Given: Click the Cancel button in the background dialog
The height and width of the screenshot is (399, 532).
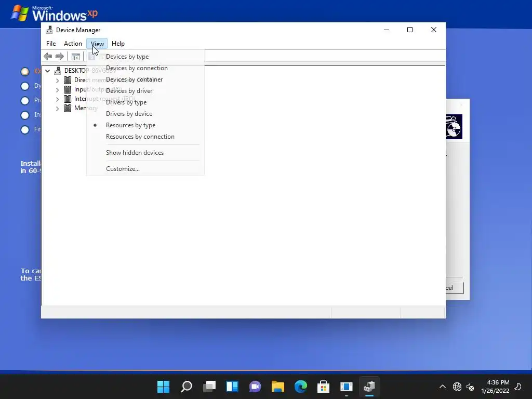Looking at the screenshot, I should coord(455,288).
